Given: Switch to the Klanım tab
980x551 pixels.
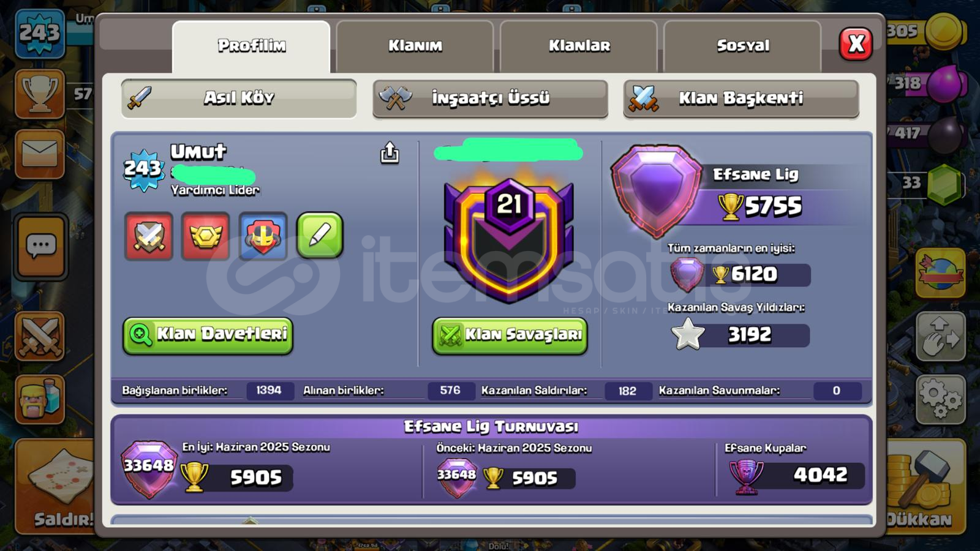Looking at the screenshot, I should [415, 47].
